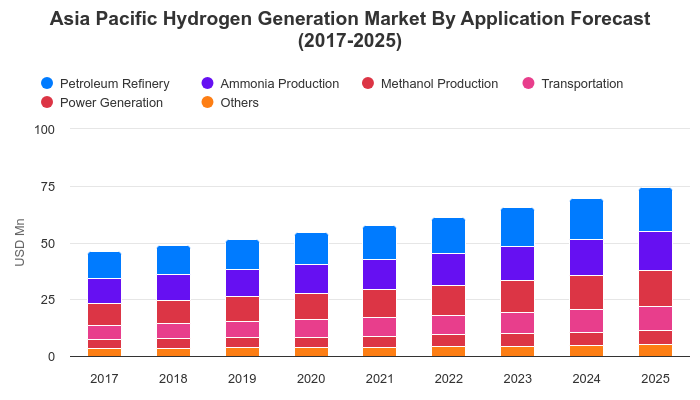This screenshot has width=700, height=400.
Task: Click the Ammonia Production purple legend dot
Action: 208,83
